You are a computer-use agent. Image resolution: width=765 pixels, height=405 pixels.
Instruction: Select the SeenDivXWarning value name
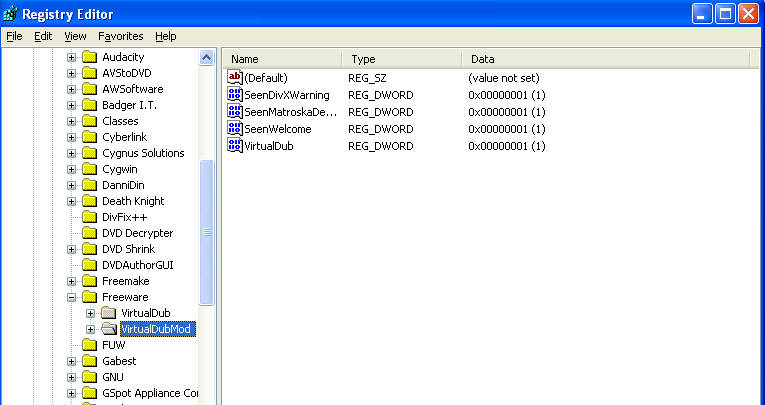click(287, 95)
